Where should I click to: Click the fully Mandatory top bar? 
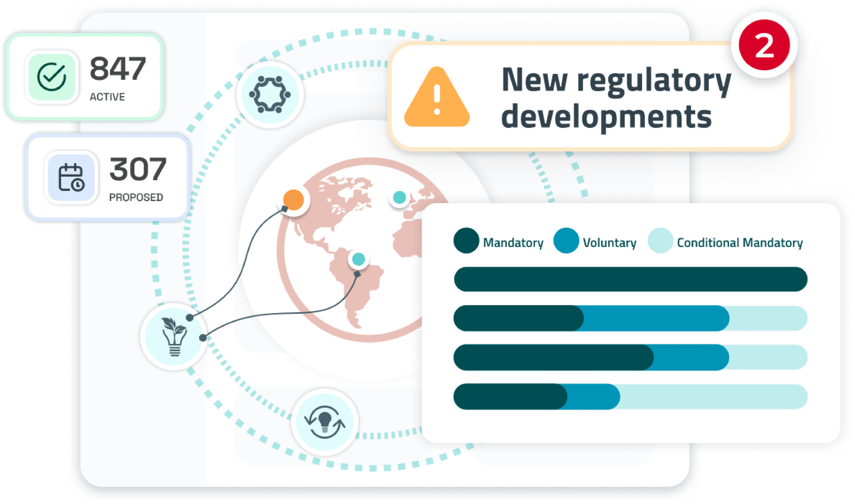click(631, 279)
